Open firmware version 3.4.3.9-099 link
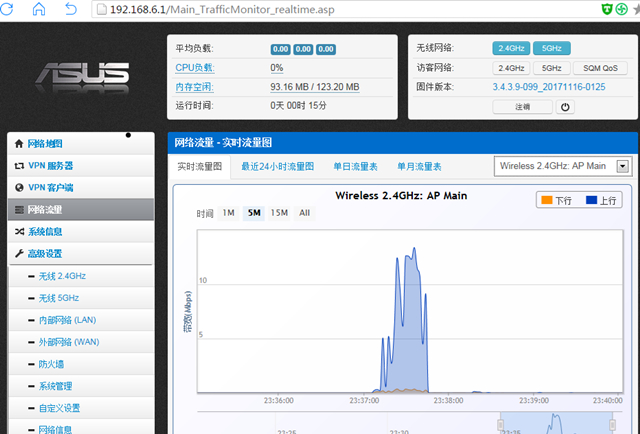This screenshot has height=434, width=640. [x=549, y=87]
